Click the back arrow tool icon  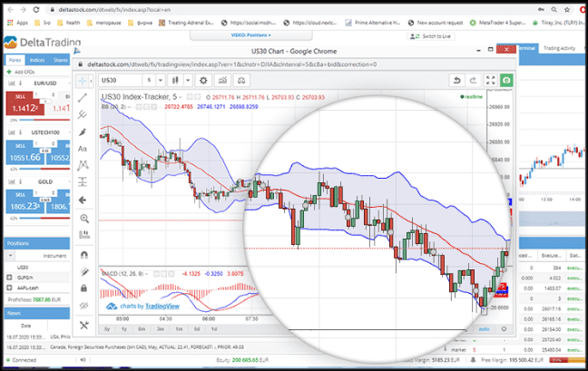83,200
